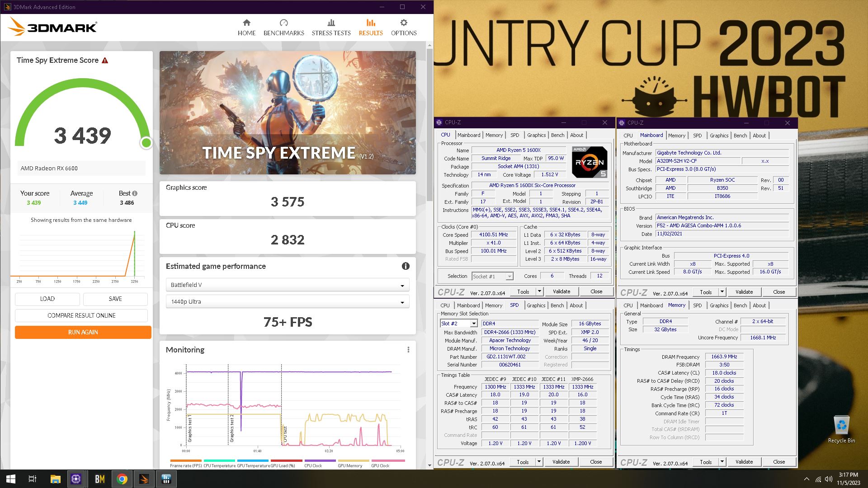868x488 pixels.
Task: Open the 3DMark taskbar icon
Action: [144, 479]
